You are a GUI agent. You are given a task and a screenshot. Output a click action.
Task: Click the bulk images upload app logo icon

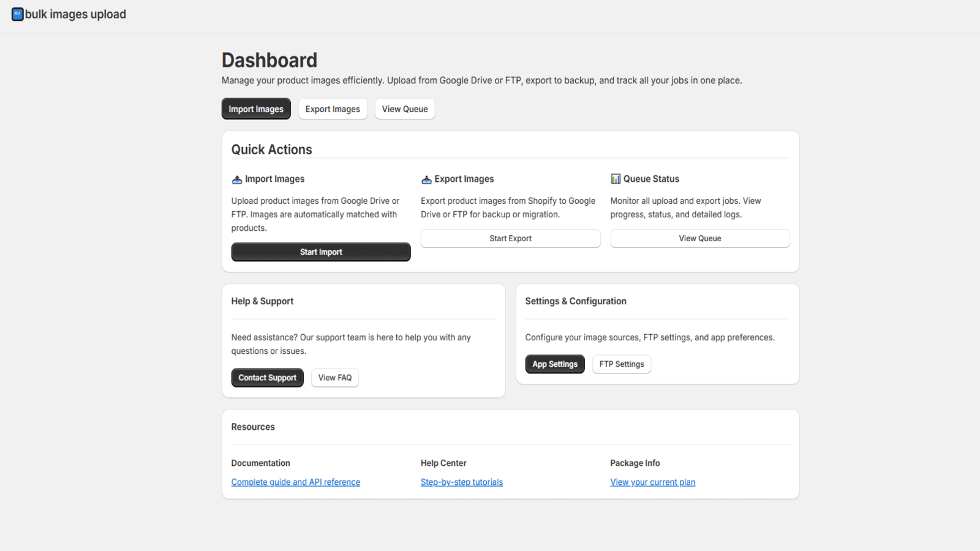[x=18, y=14]
